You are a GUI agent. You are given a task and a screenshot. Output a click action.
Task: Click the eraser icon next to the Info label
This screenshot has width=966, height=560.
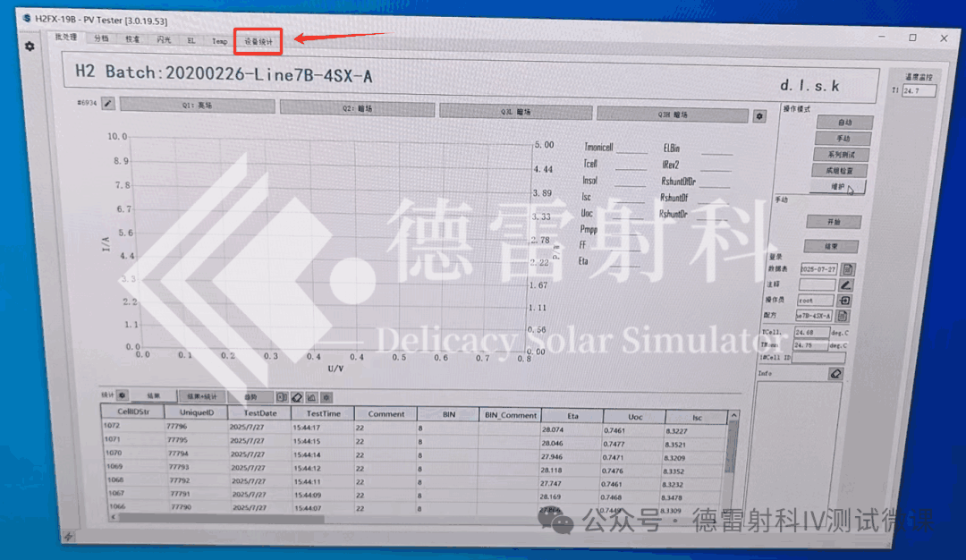[835, 373]
